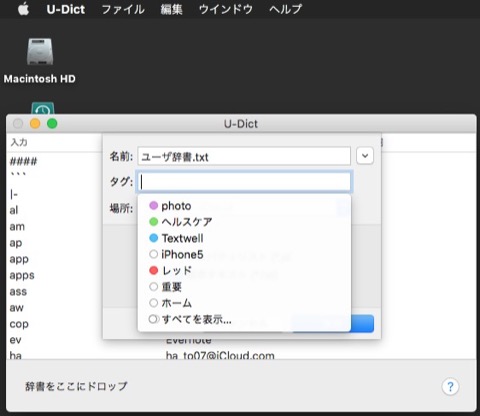
Task: Click the タグ input field
Action: point(244,182)
